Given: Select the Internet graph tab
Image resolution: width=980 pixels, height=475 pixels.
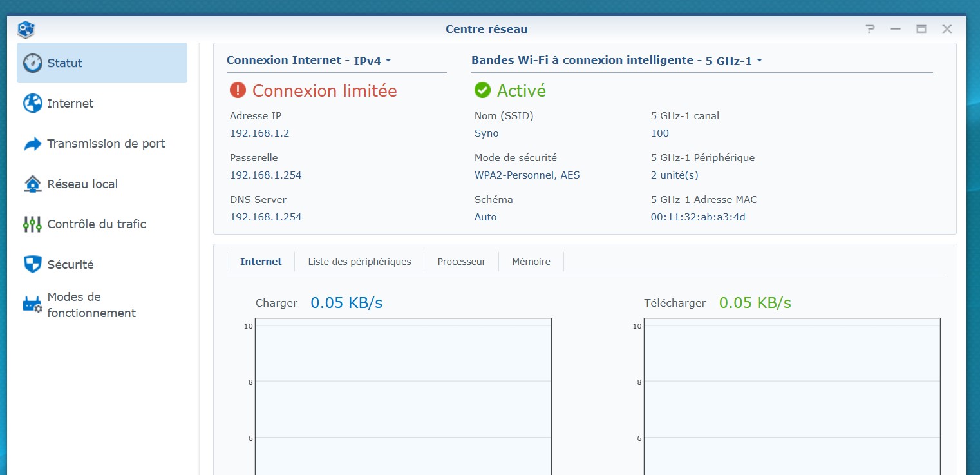Looking at the screenshot, I should (x=261, y=262).
